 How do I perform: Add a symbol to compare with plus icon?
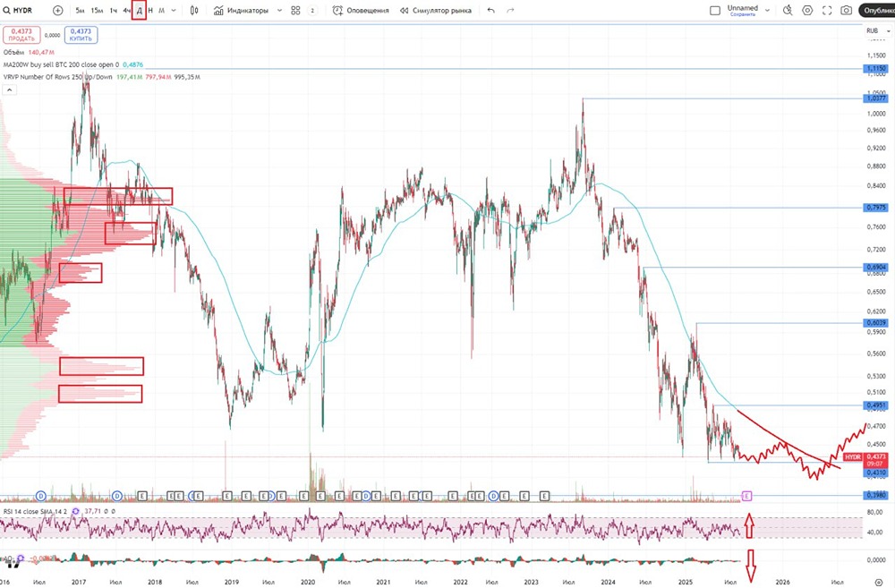(57, 10)
